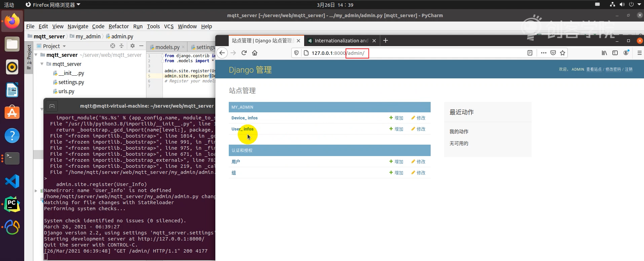
Task: Go back in Firefox with back arrow
Action: coord(222,53)
